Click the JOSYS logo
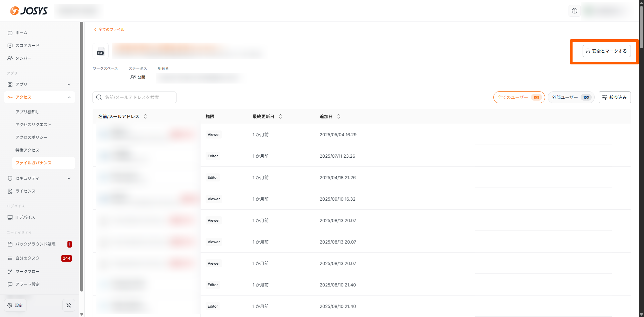 pos(29,11)
